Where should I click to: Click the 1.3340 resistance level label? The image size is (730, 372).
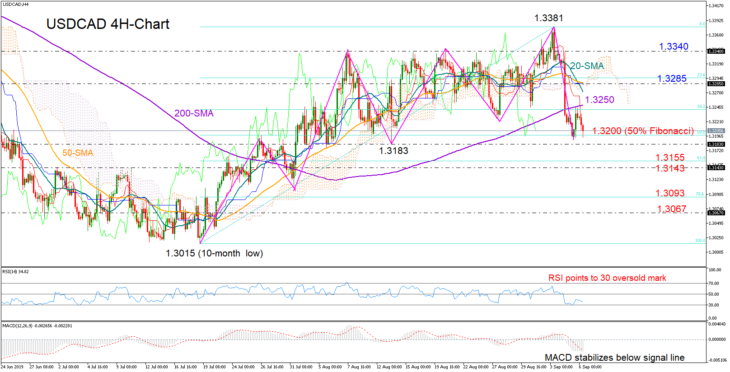pos(674,47)
